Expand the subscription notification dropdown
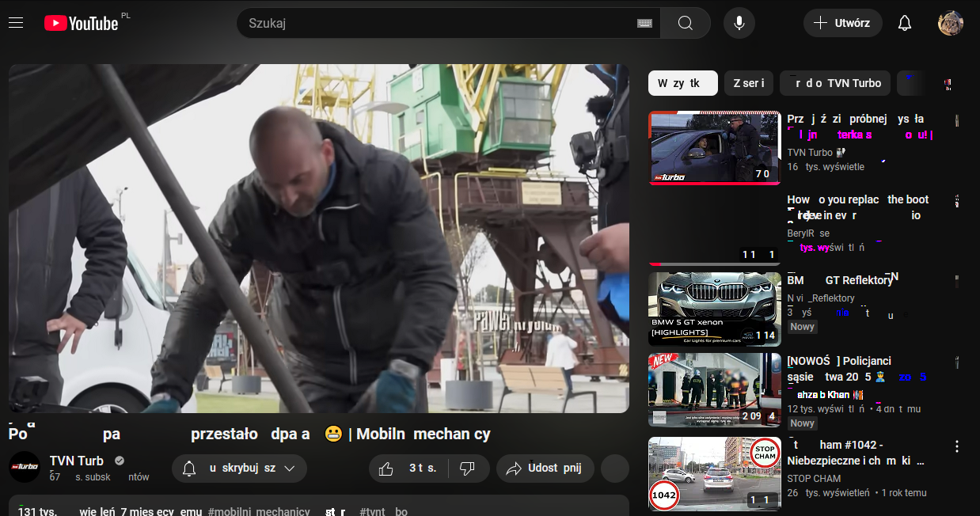The height and width of the screenshot is (516, 980). [239, 469]
